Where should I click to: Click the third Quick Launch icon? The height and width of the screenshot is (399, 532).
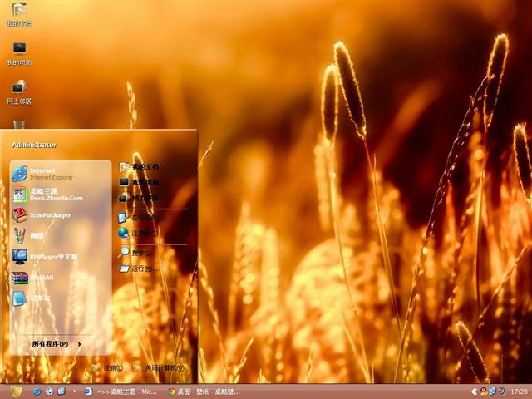tap(62, 392)
